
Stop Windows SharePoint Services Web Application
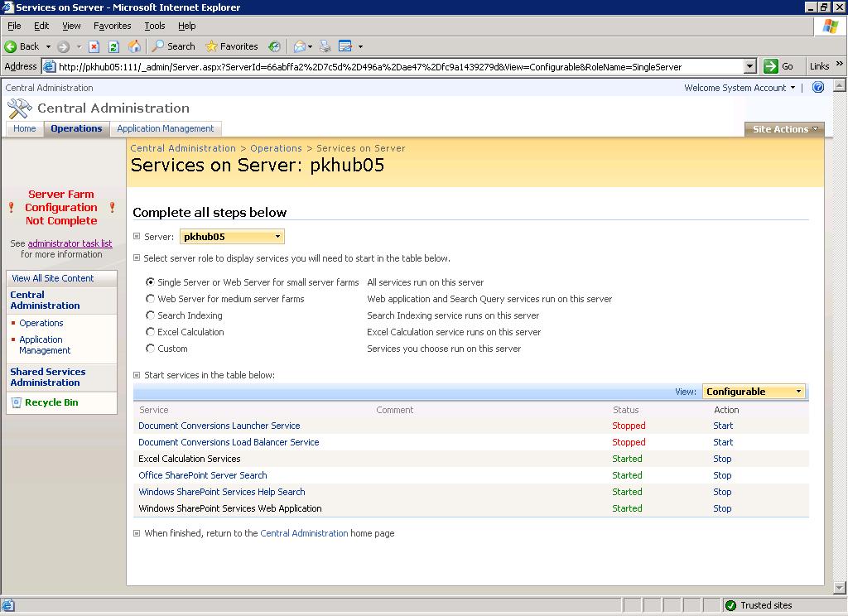point(722,508)
